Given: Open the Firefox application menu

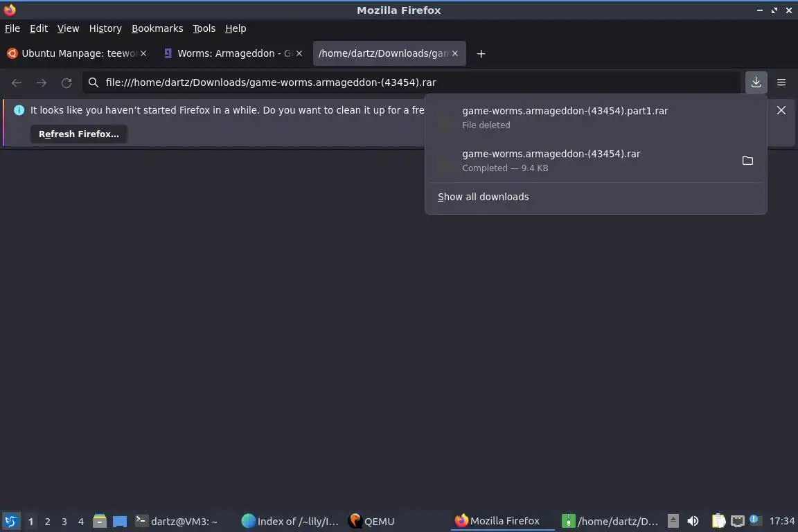Looking at the screenshot, I should (781, 82).
